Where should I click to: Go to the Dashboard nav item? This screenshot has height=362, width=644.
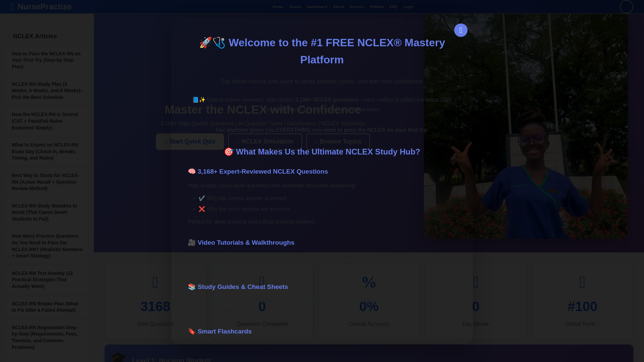click(317, 7)
